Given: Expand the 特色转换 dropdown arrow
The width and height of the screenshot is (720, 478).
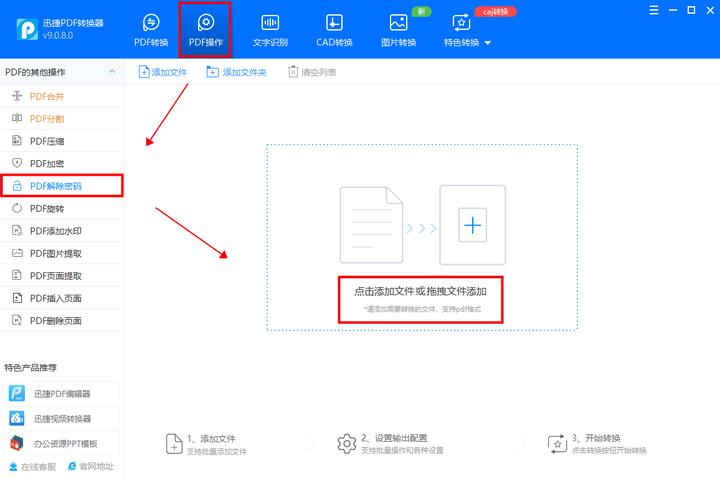Looking at the screenshot, I should [x=488, y=43].
